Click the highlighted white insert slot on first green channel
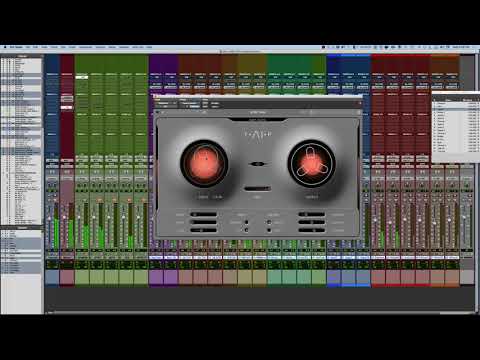This screenshot has height=360, width=480. point(82,77)
